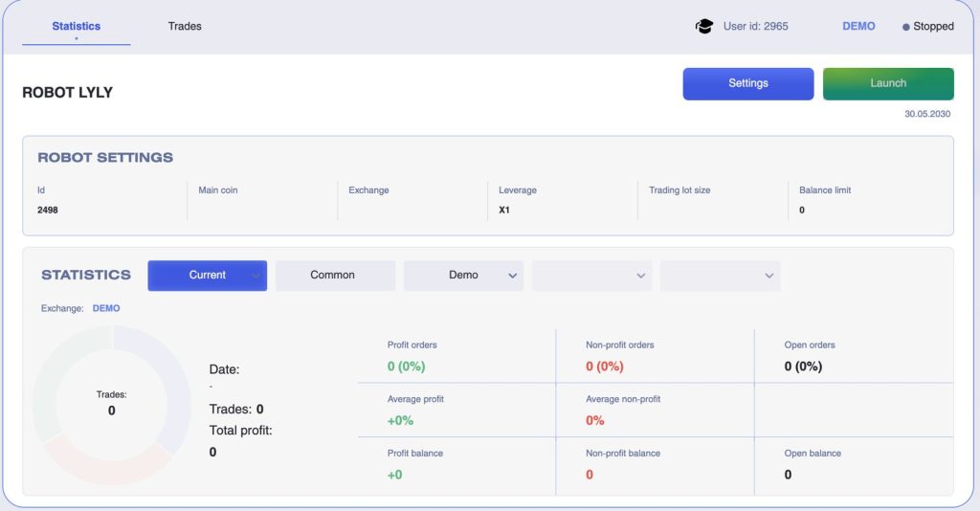Switch to the Statistics tab

coord(76,26)
